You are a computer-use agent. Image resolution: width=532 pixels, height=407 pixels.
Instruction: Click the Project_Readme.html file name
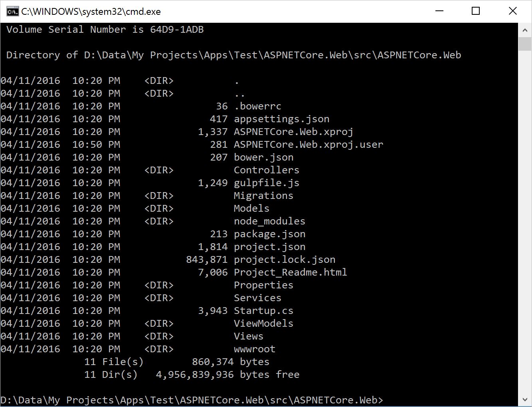pyautogui.click(x=290, y=272)
